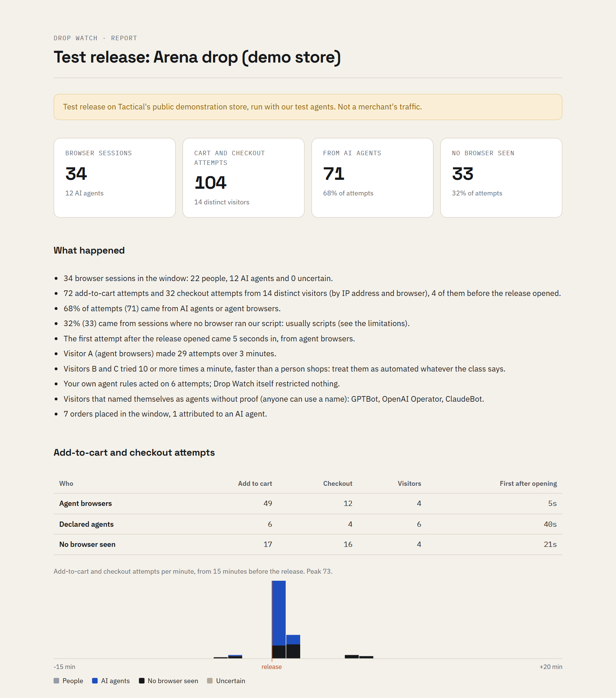Open the No Browser Seen card
The height and width of the screenshot is (698, 616).
(x=501, y=178)
